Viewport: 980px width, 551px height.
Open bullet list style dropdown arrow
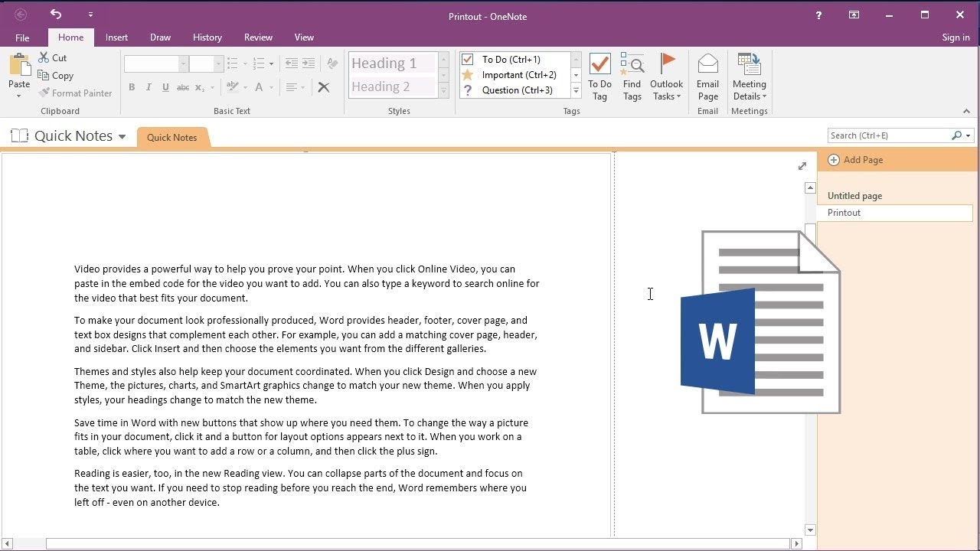tap(244, 64)
